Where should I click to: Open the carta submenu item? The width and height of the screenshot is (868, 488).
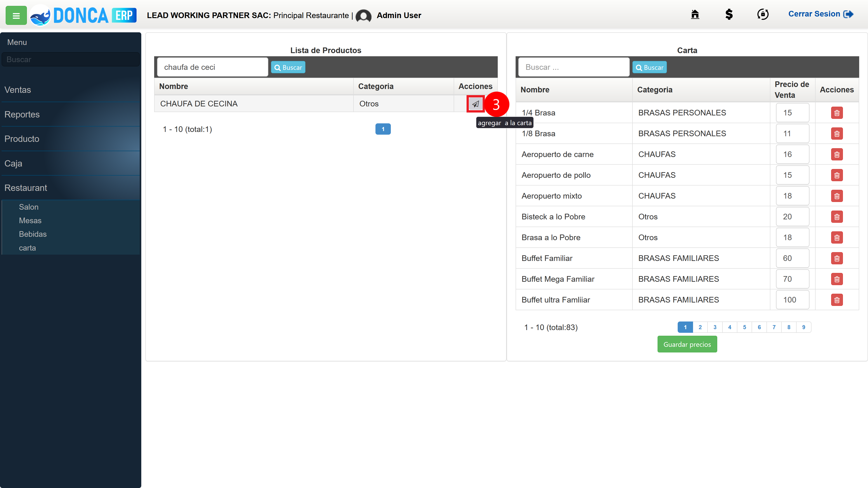tap(27, 248)
